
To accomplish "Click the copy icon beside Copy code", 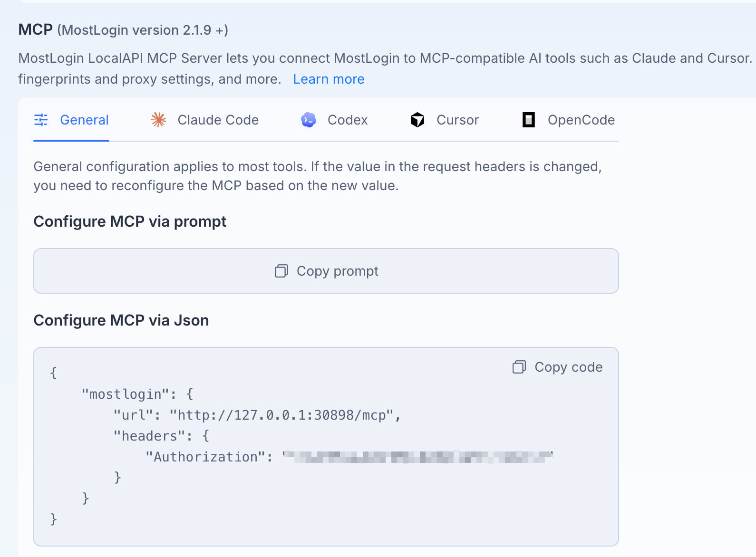I will pos(519,367).
